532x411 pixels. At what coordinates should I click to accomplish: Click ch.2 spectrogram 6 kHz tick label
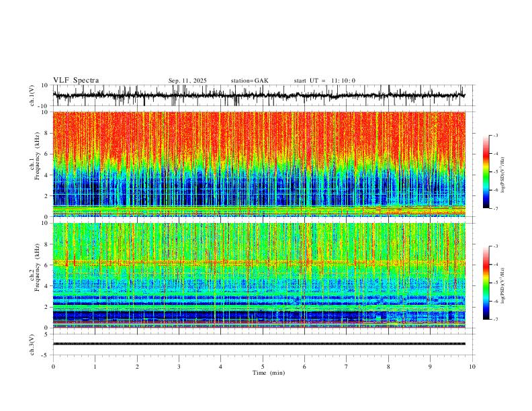[47, 265]
